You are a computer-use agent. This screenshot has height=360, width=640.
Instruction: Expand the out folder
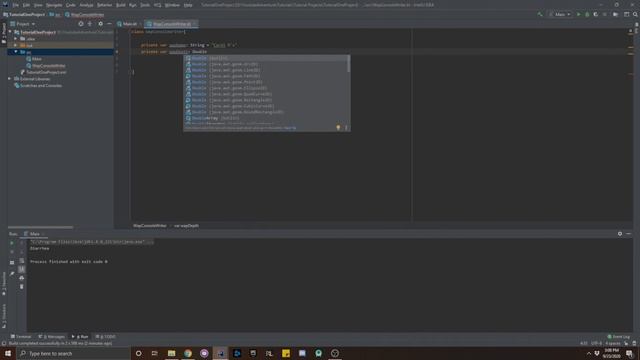(16, 45)
